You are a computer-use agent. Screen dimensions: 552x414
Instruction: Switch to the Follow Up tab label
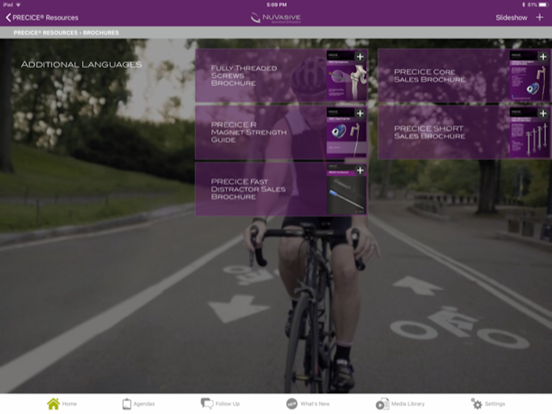coord(227,404)
